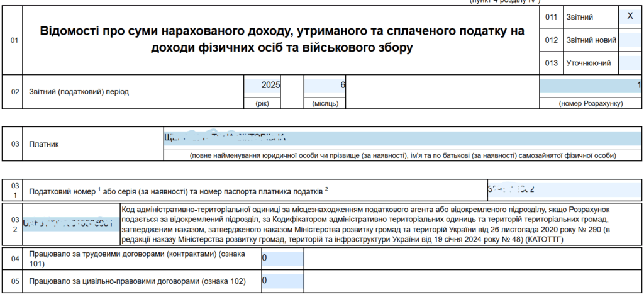The image size is (644, 297).
Task: Select code 012
Action: click(551, 40)
